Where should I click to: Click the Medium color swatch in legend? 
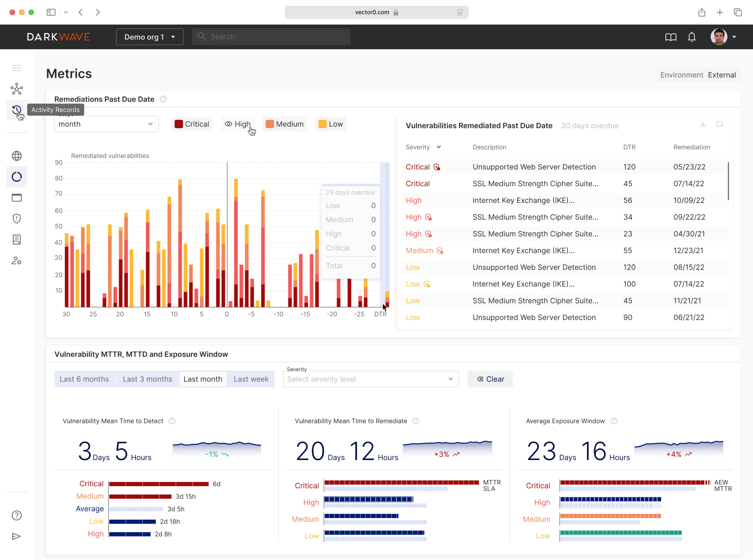click(x=270, y=124)
